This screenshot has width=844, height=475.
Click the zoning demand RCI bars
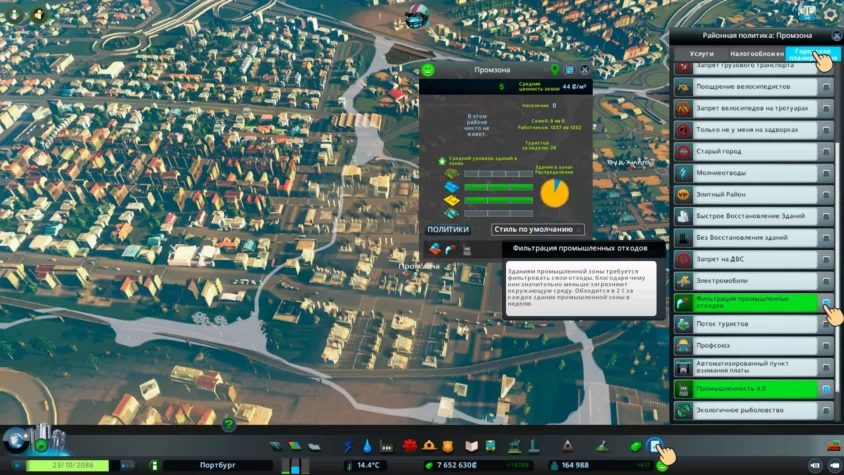[x=295, y=465]
